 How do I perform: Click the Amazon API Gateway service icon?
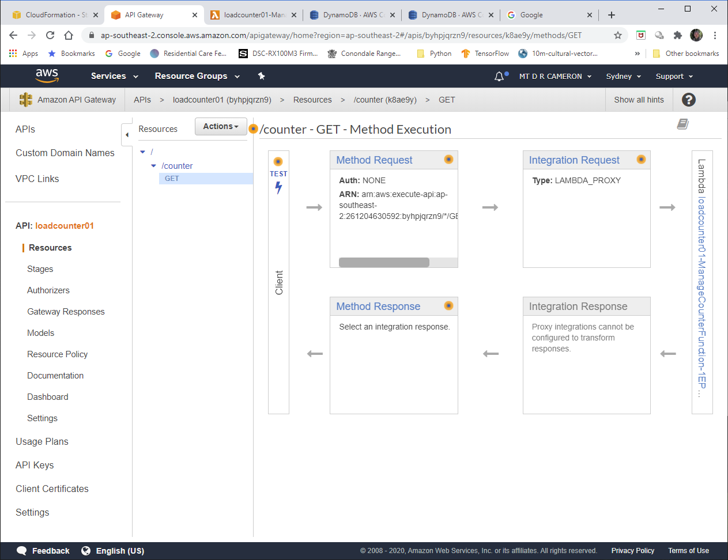[x=25, y=100]
